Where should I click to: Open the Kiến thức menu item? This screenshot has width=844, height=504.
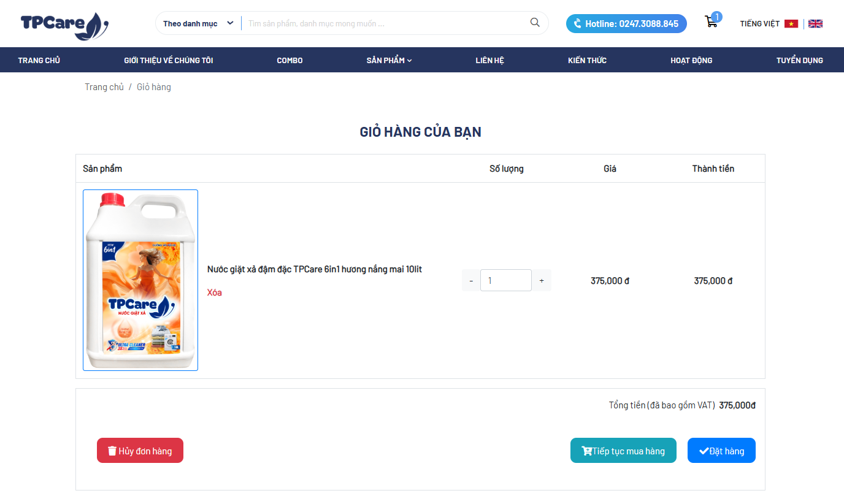click(x=587, y=60)
